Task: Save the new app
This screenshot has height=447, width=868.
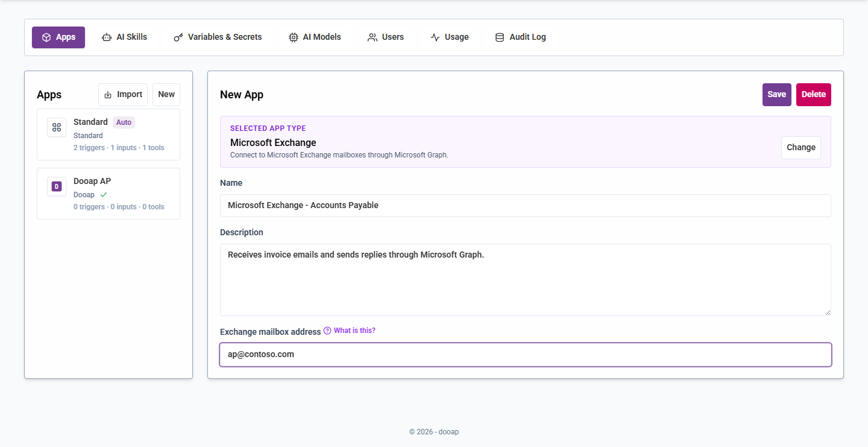Action: coord(777,95)
